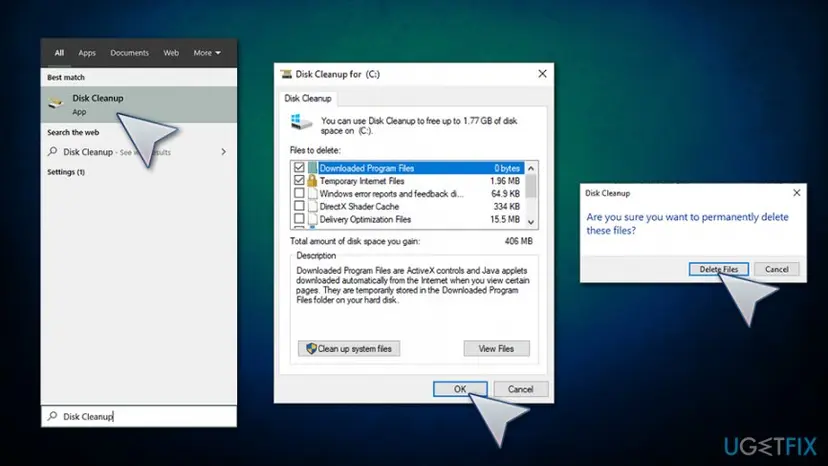Click the Disk Cleanup - See web results entry
This screenshot has height=466, width=828.
[138, 152]
